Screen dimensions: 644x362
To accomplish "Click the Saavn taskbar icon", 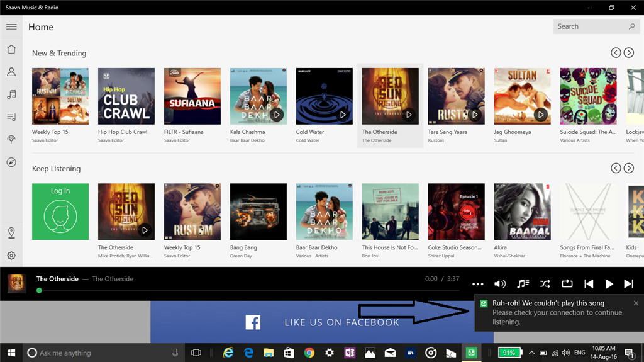I will 471,353.
